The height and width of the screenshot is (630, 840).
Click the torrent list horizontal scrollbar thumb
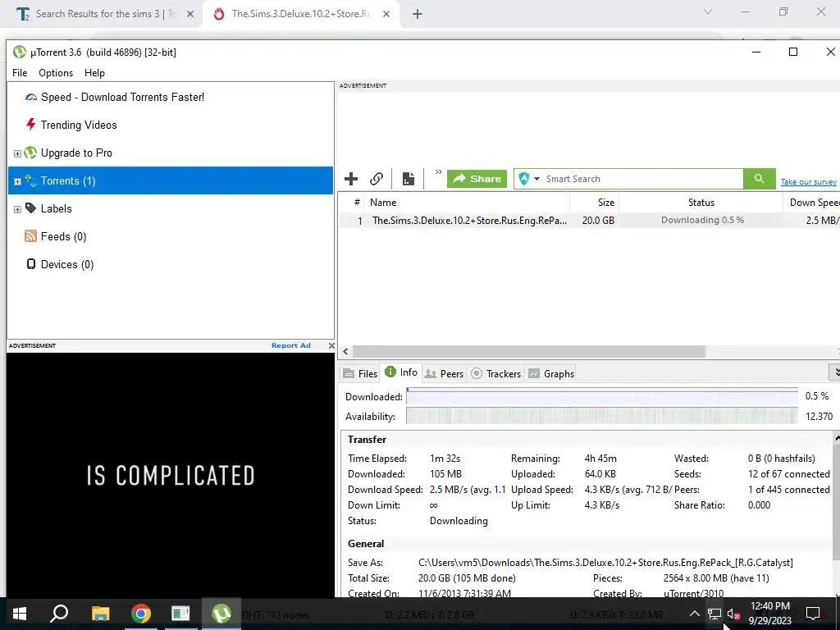click(x=529, y=351)
